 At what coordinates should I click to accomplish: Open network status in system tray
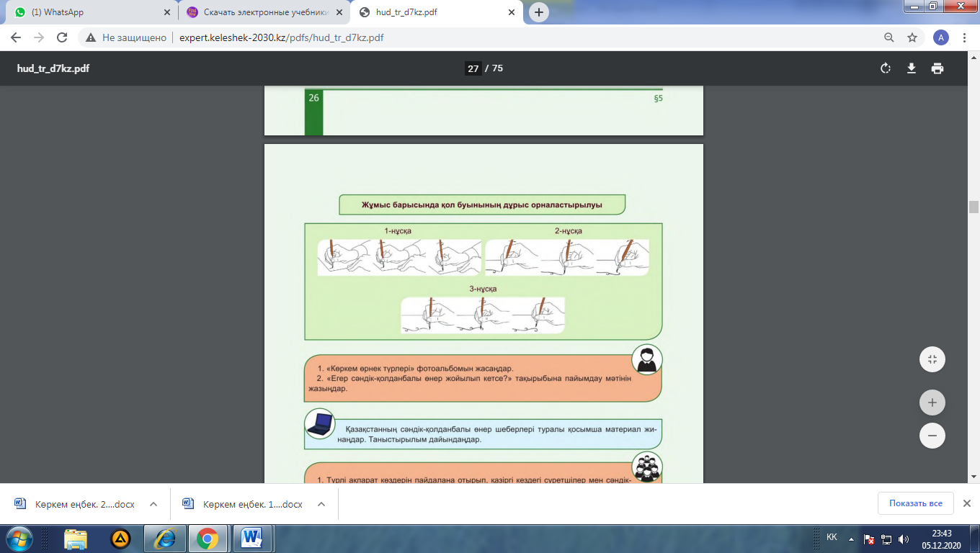pos(886,539)
